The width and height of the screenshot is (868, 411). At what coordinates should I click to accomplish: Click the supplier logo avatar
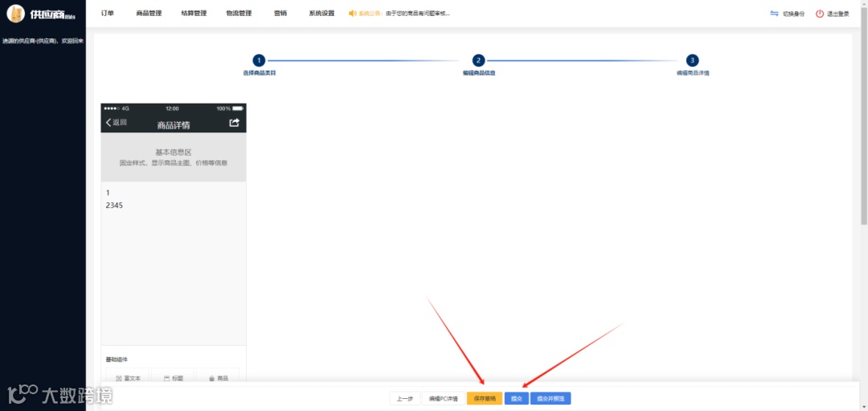click(15, 14)
